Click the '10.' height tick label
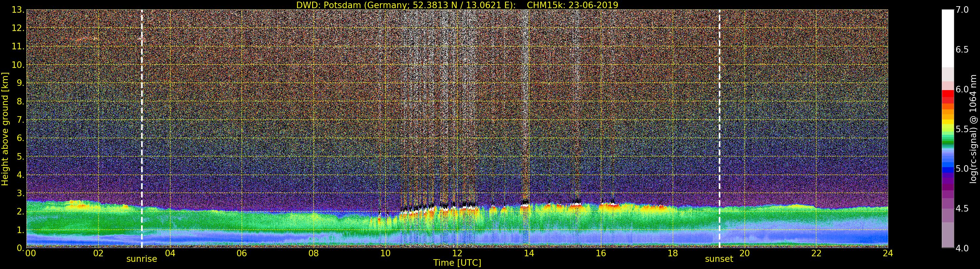980x269 pixels. tap(18, 65)
